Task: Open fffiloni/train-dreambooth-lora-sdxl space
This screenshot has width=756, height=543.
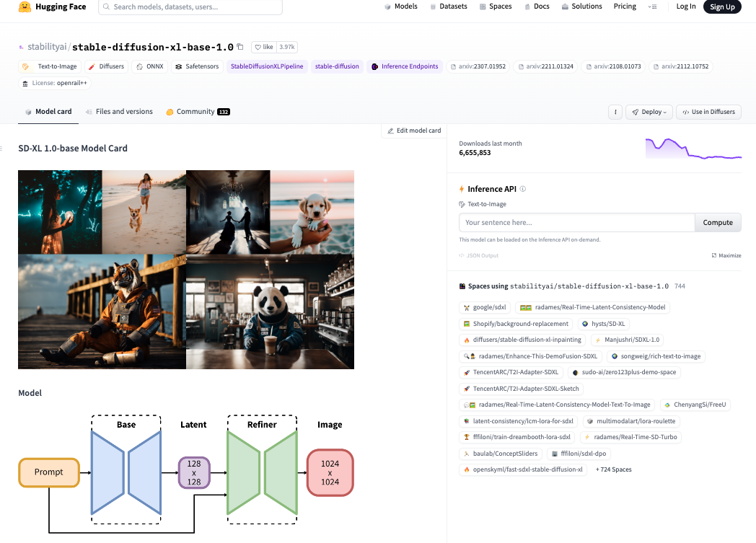Action: [x=517, y=437]
